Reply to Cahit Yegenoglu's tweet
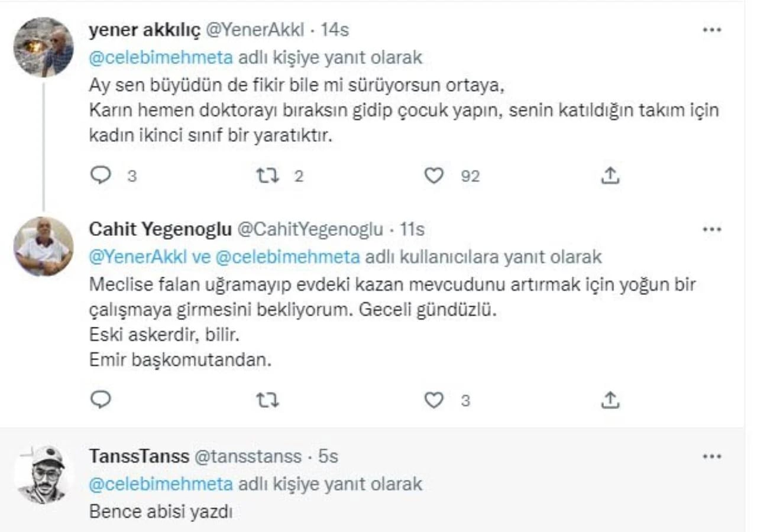 [x=101, y=400]
